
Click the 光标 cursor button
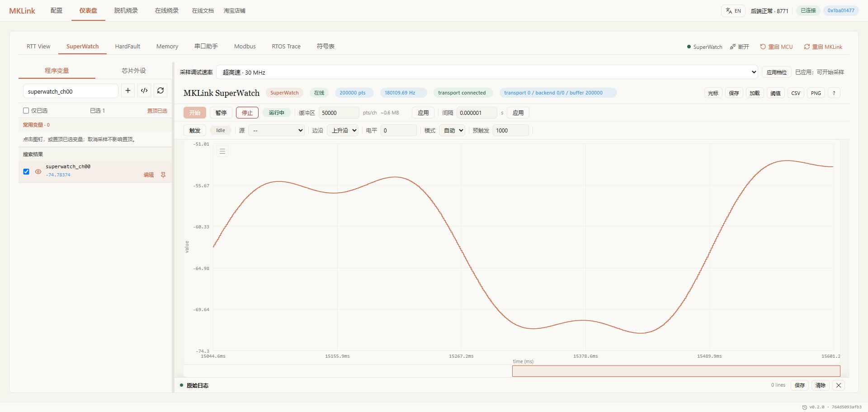(713, 93)
